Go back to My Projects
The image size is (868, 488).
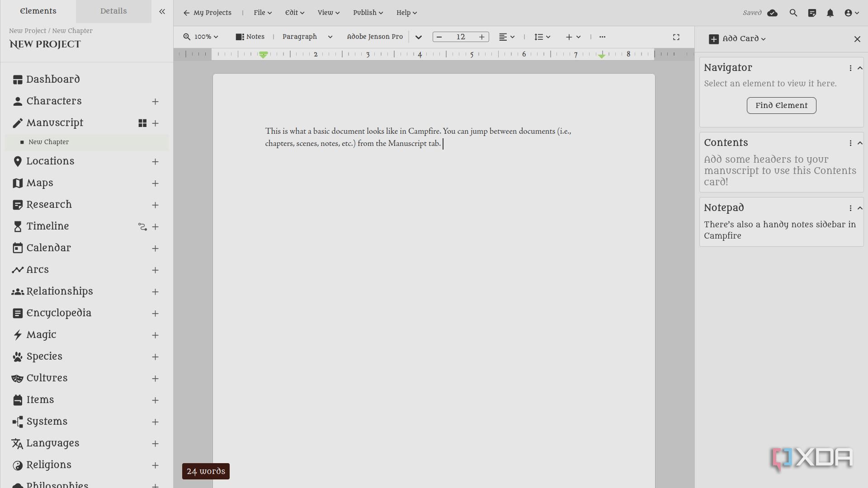click(208, 13)
